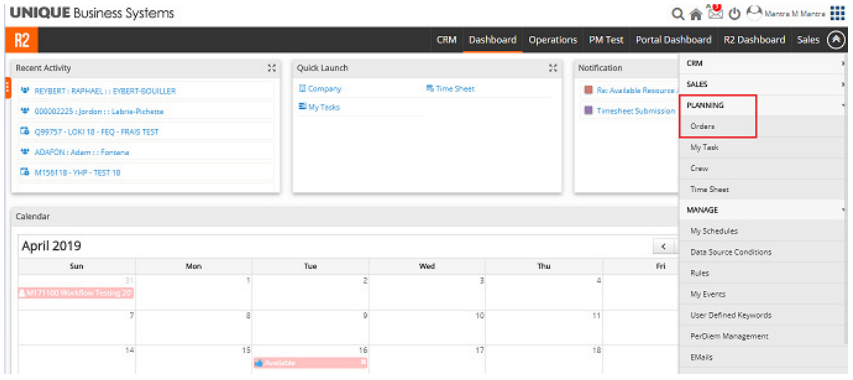853x380 pixels.
Task: Expand the SALES menu section arrow
Action: point(844,84)
